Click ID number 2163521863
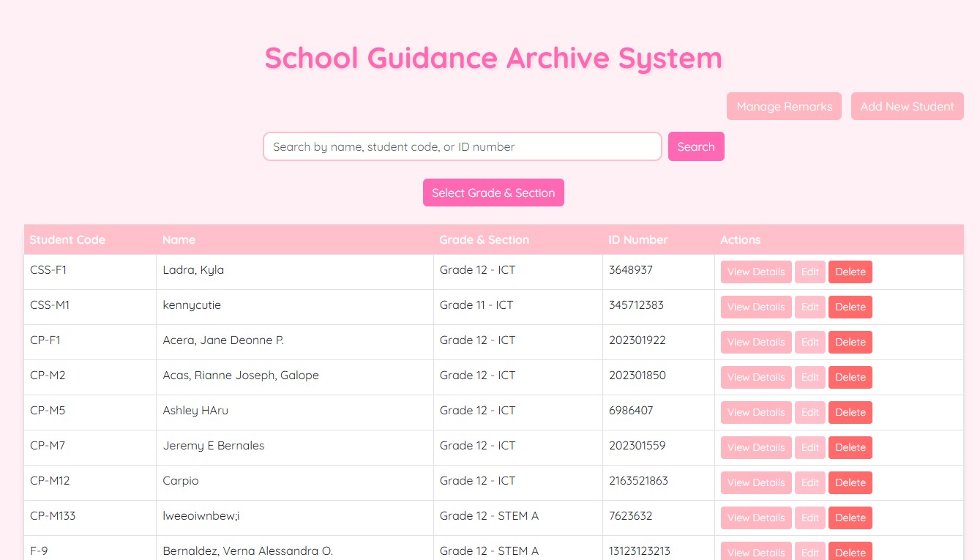980x560 pixels. coord(638,480)
